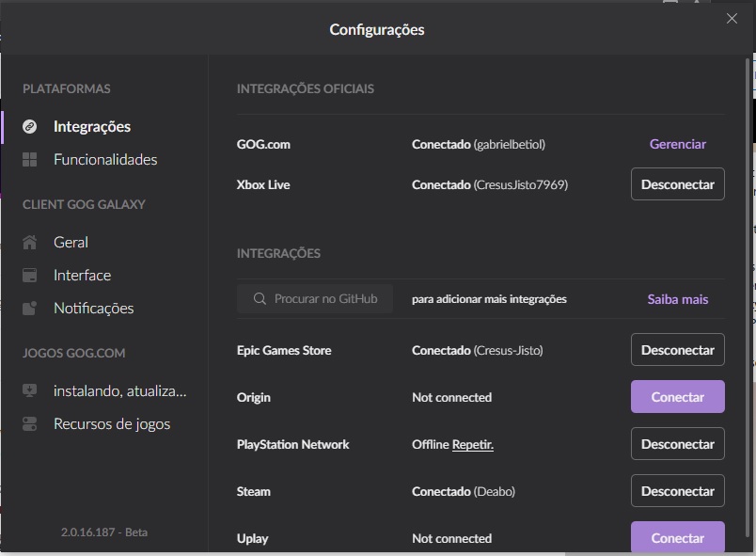Disconnect the Xbox Live integration
The image size is (756, 556).
pyautogui.click(x=677, y=184)
